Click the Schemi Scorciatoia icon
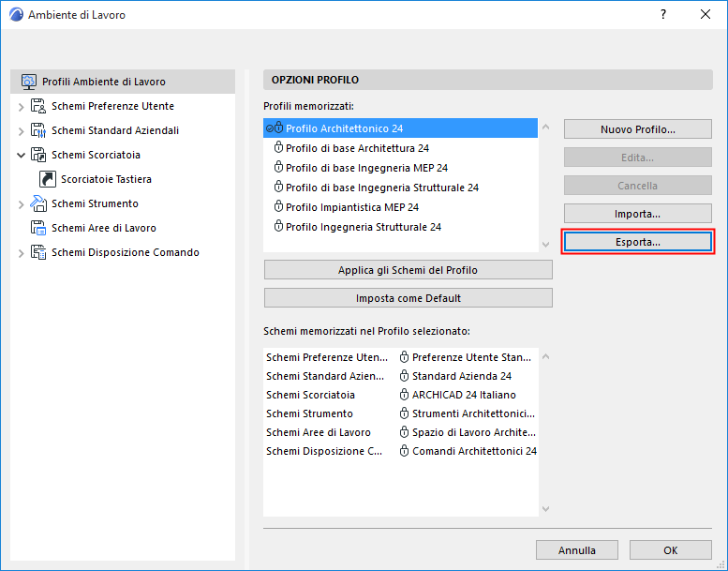This screenshot has width=728, height=571. click(38, 155)
